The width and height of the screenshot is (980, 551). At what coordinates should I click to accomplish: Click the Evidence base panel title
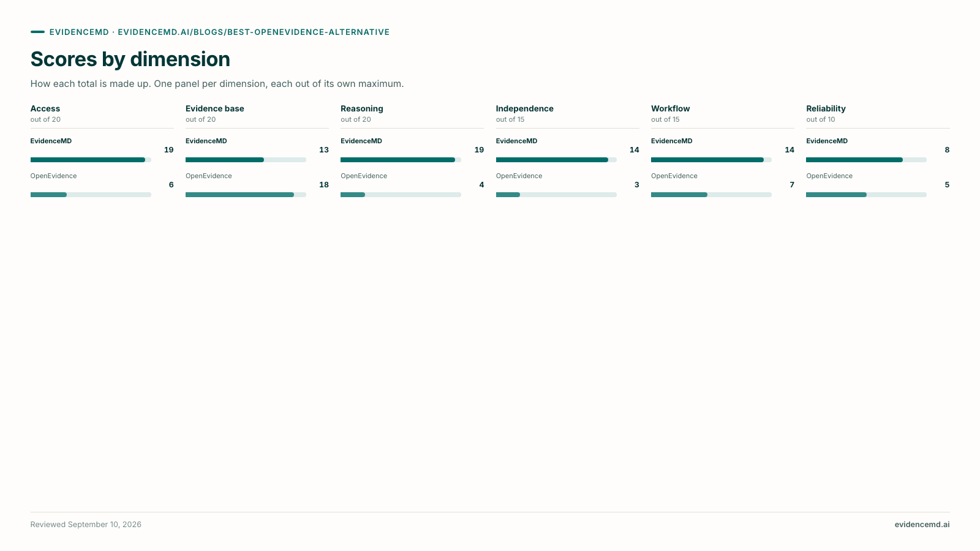pos(215,108)
